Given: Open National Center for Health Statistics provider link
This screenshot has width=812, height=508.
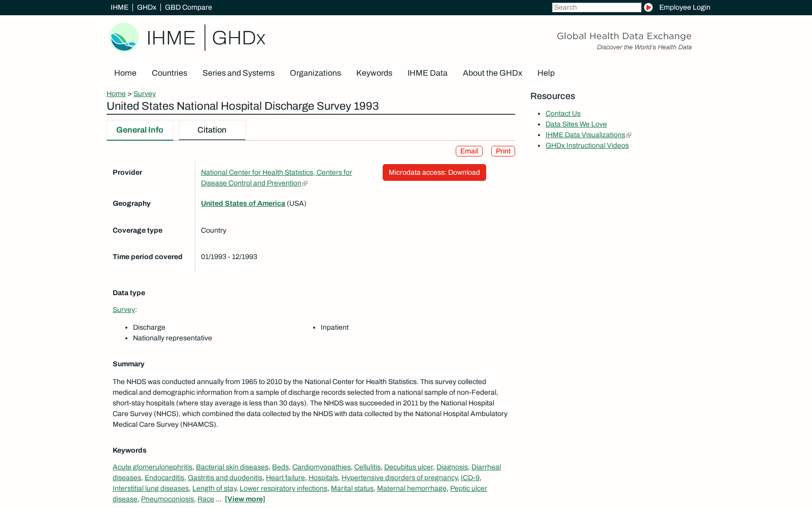Looking at the screenshot, I should point(277,178).
